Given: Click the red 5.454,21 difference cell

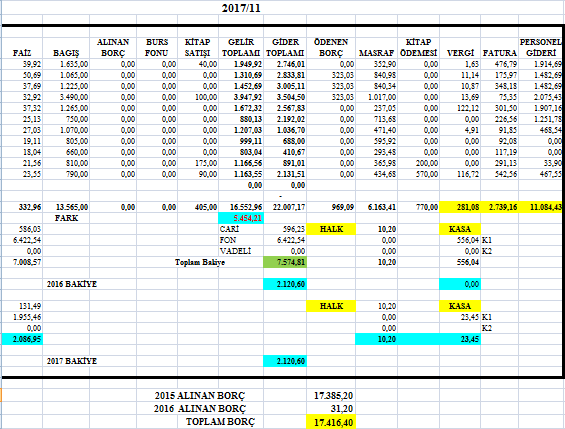Looking at the screenshot, I should (241, 218).
